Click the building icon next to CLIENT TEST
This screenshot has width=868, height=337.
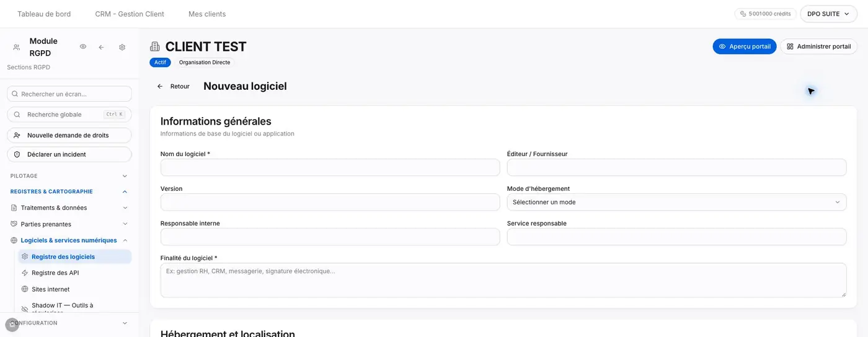pos(155,46)
